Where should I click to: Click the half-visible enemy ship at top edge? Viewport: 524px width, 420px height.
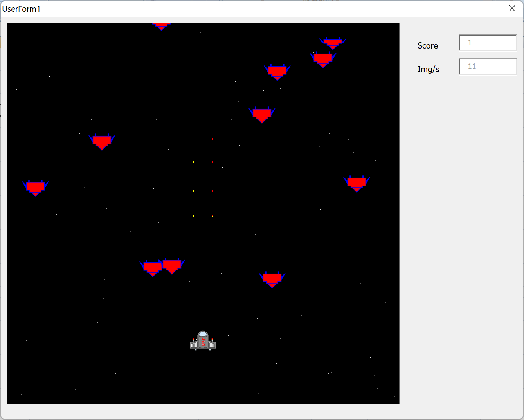[x=161, y=27]
